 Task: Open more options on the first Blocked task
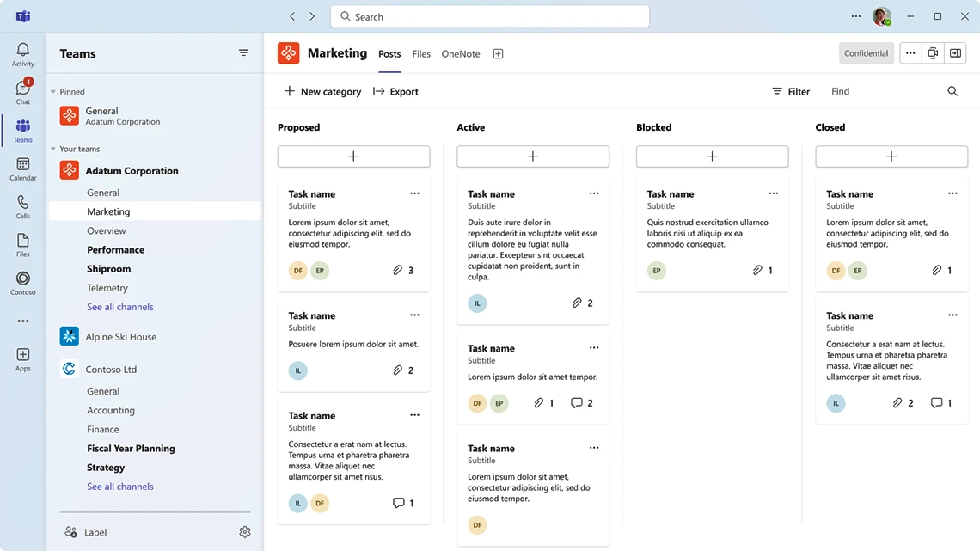pos(773,193)
